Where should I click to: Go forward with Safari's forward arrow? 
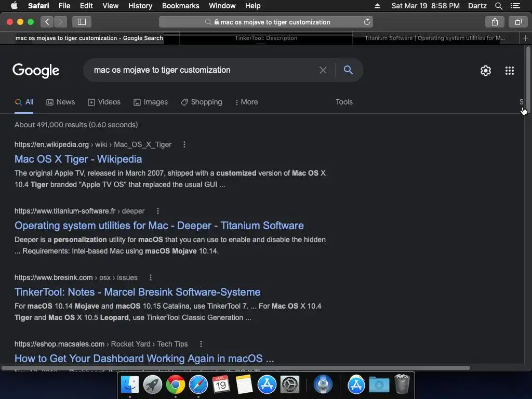60,22
